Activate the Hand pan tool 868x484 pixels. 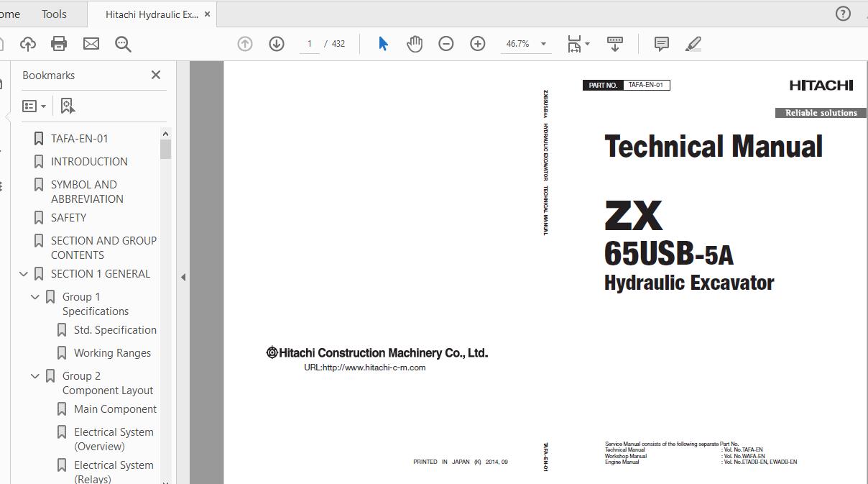(x=415, y=44)
